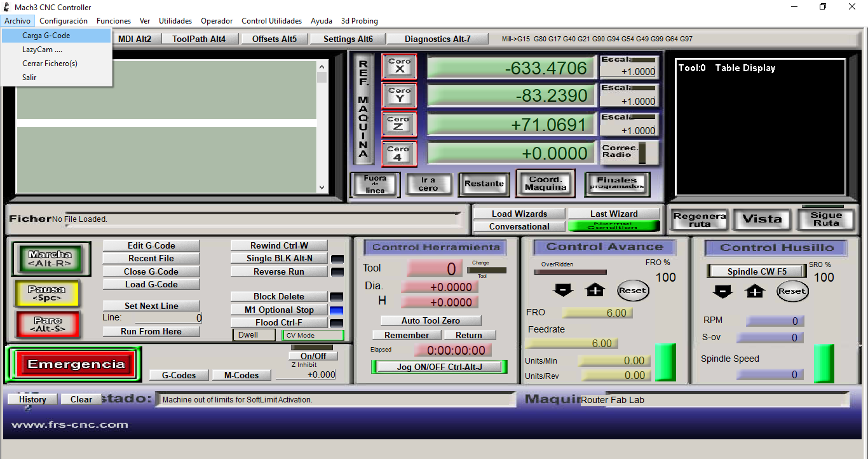Click the M-Codes button
The width and height of the screenshot is (868, 459).
coord(241,375)
